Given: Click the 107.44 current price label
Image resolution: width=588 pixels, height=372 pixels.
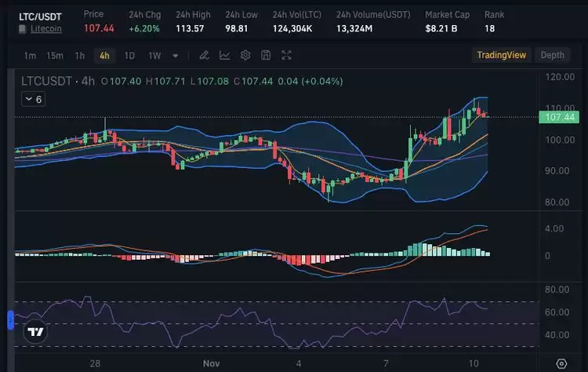Looking at the screenshot, I should click(x=557, y=117).
